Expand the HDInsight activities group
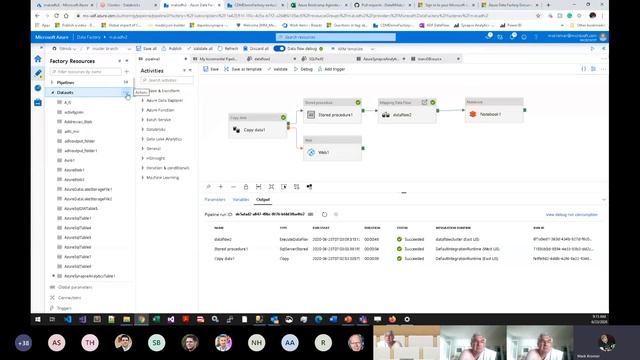Screen dimensions: 640x360 pos(142,158)
